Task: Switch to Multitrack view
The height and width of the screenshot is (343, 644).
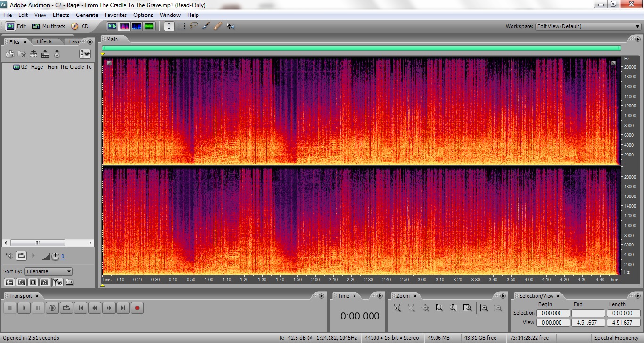Action: [48, 26]
